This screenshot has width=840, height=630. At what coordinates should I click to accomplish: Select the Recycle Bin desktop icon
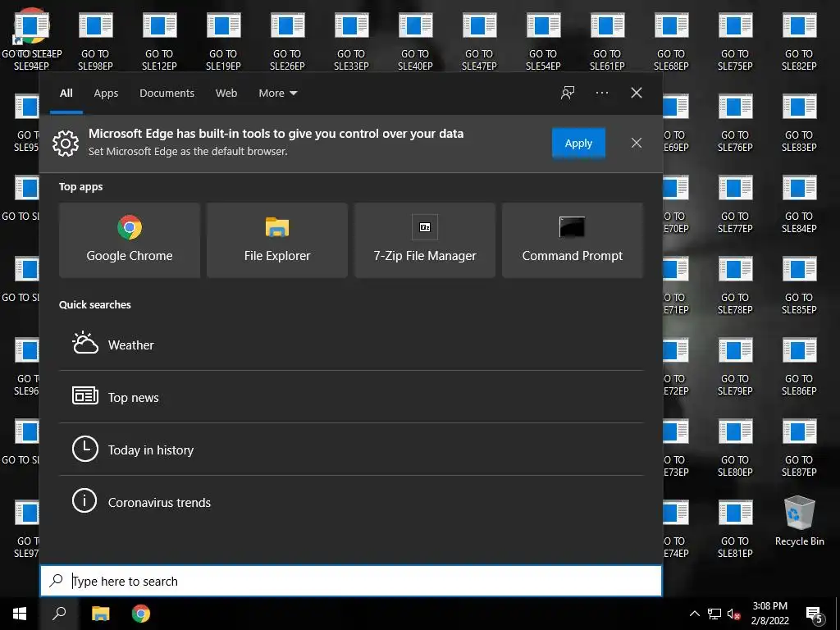(x=799, y=521)
